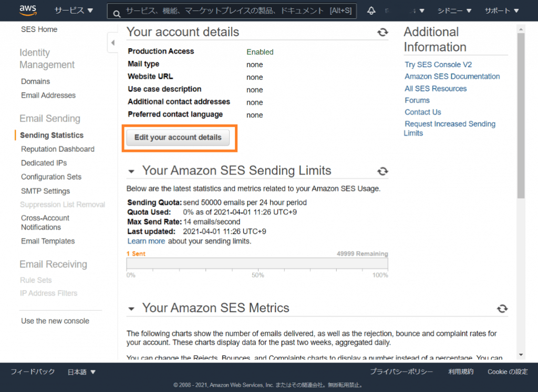Image resolution: width=538 pixels, height=392 pixels.
Task: Open the account name dropdown
Action: pyautogui.click(x=405, y=11)
